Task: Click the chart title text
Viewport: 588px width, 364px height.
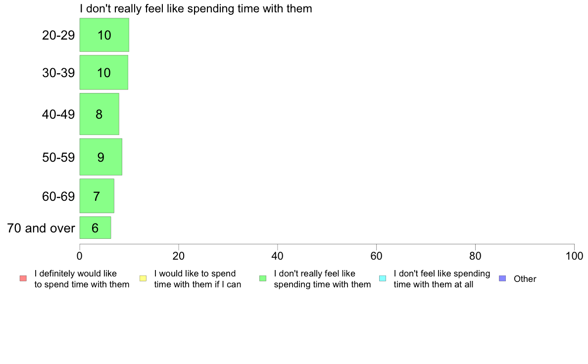Action: (x=196, y=8)
